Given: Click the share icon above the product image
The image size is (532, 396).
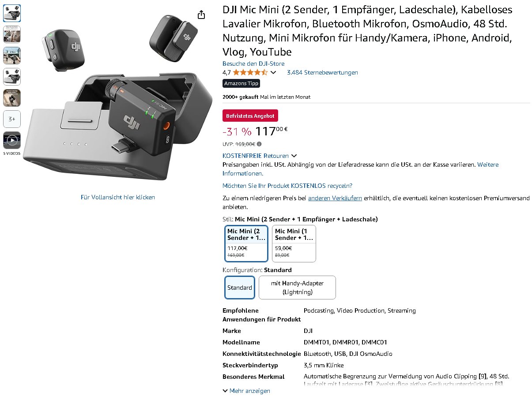Looking at the screenshot, I should click(201, 15).
